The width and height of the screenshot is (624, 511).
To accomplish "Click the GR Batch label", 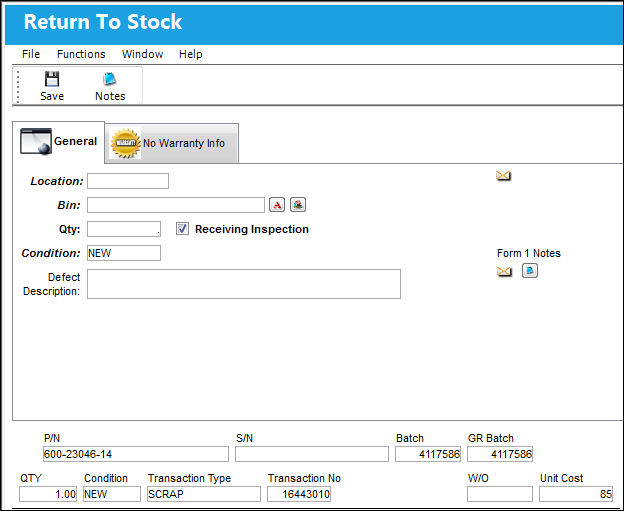I will (x=491, y=438).
